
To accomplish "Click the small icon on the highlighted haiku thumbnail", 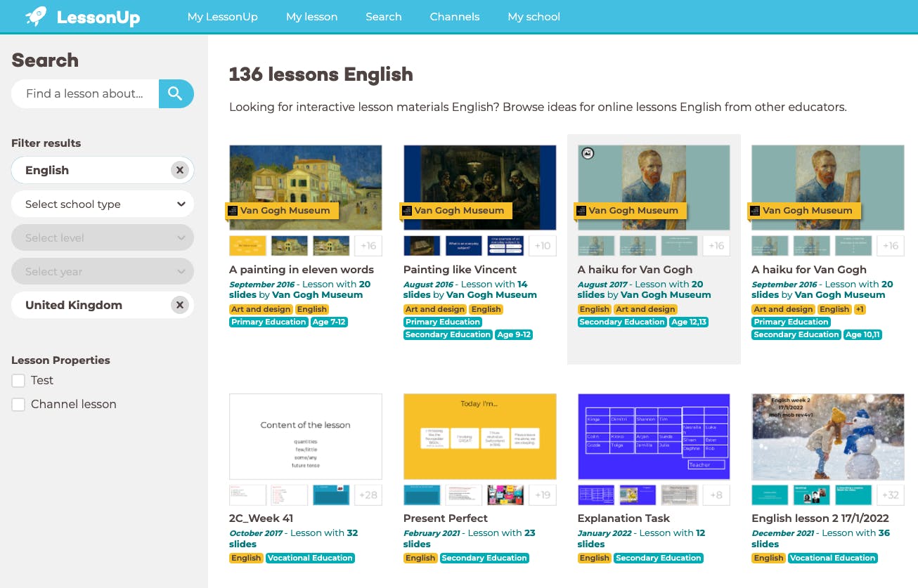I will tap(588, 152).
